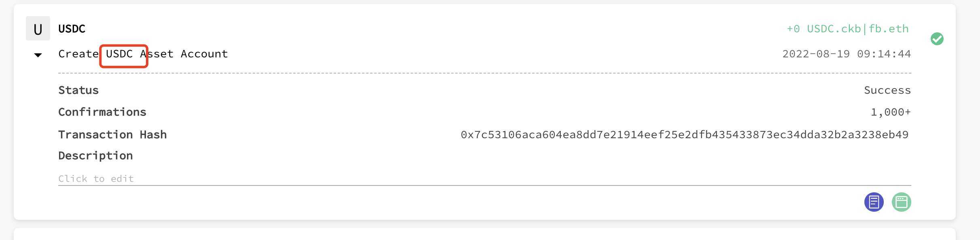The width and height of the screenshot is (980, 240).
Task: Click the USDC token avatar icon
Action: pos(38,28)
